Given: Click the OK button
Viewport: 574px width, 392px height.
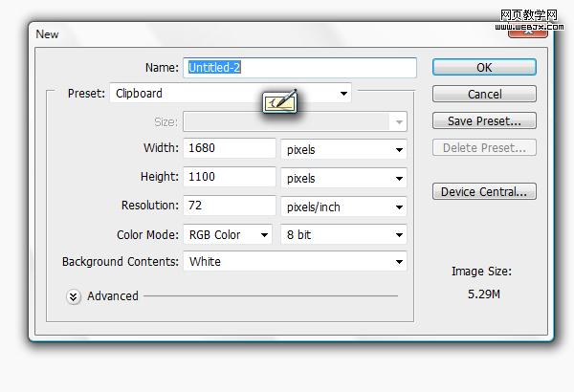Looking at the screenshot, I should coord(484,67).
